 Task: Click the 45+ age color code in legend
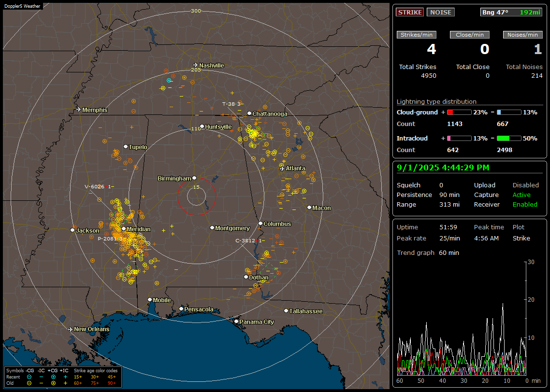point(112,377)
